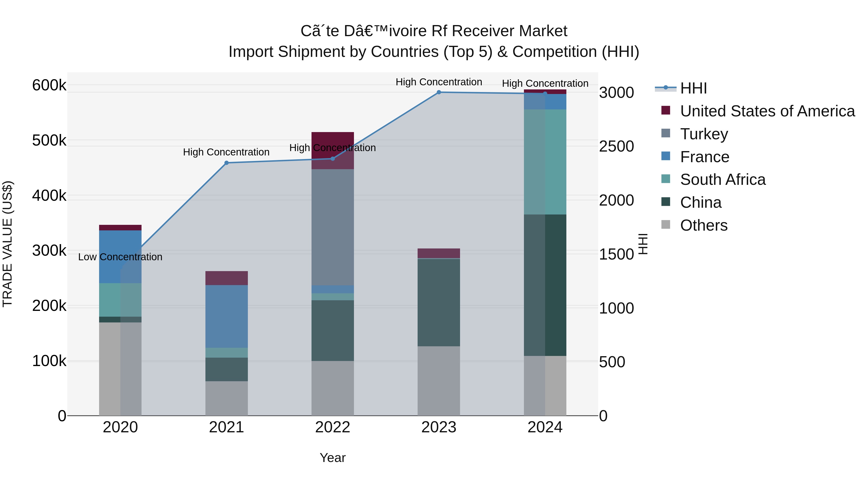Click the 2020 x-axis label

point(120,427)
